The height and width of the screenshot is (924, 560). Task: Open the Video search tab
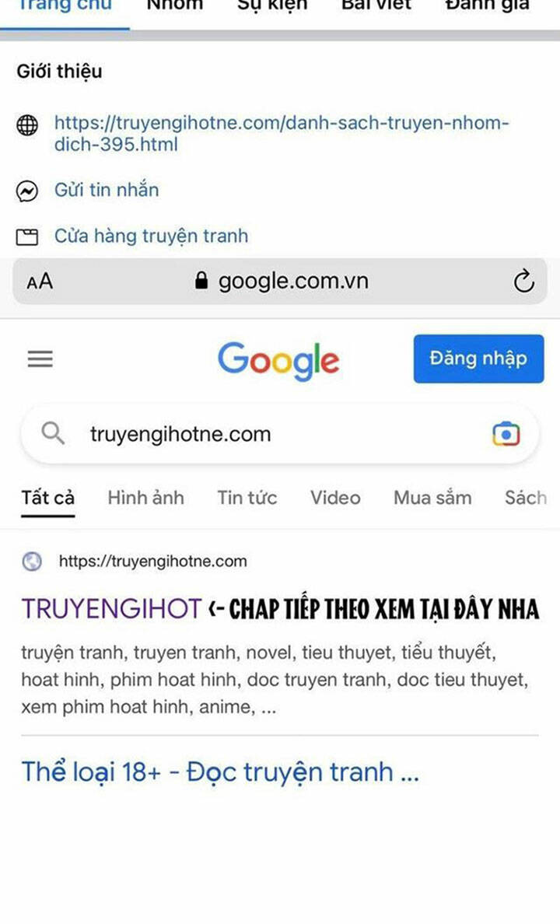[335, 498]
